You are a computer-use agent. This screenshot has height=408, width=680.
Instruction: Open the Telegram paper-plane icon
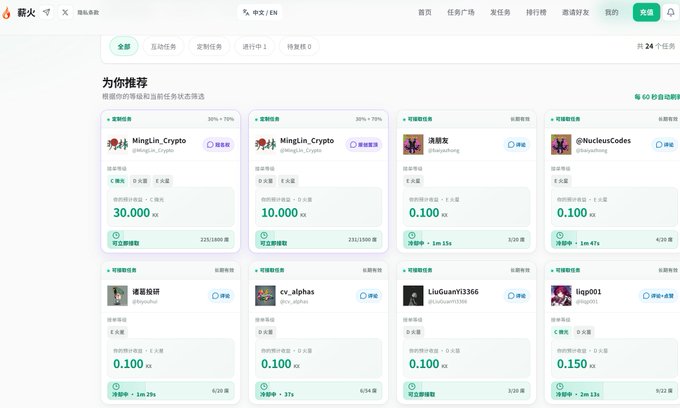coord(46,13)
